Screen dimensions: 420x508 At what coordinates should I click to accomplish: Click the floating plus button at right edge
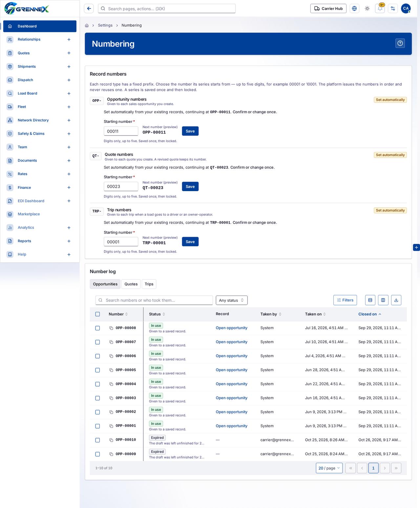click(416, 247)
